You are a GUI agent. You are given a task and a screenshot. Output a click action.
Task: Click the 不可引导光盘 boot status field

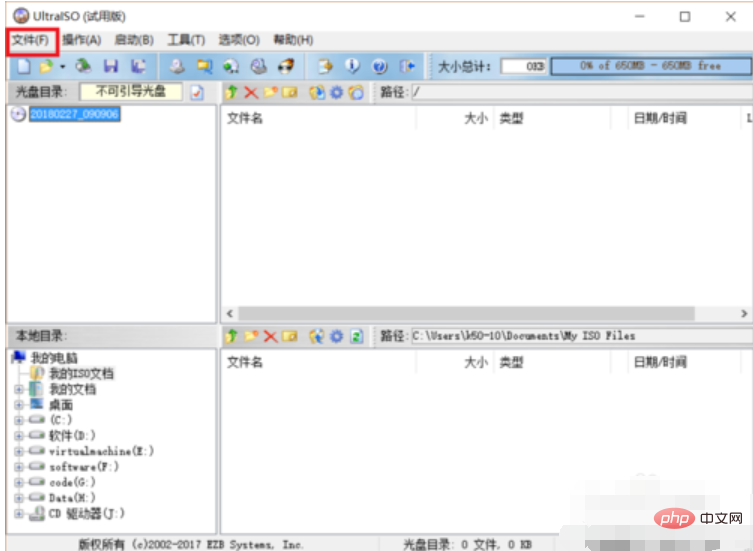(131, 91)
